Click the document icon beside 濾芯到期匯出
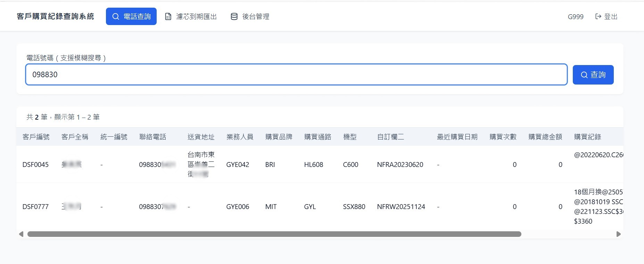Screen dimensions: 644x264 (x=168, y=16)
